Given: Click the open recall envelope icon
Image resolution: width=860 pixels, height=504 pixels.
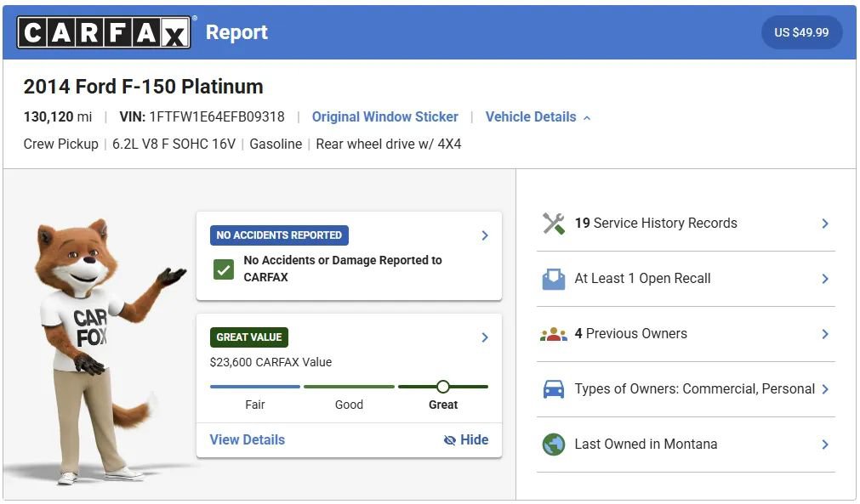Looking at the screenshot, I should coord(554,279).
